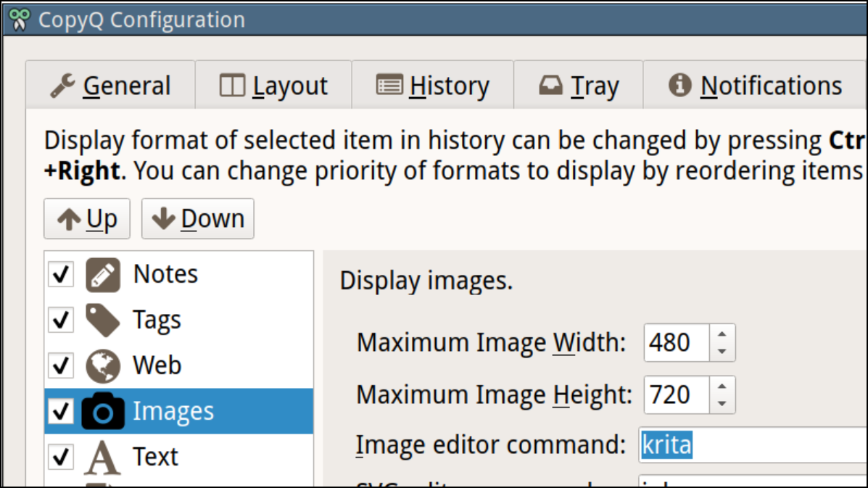Click the Maximum Image Width field
The image size is (868, 488).
coord(677,342)
